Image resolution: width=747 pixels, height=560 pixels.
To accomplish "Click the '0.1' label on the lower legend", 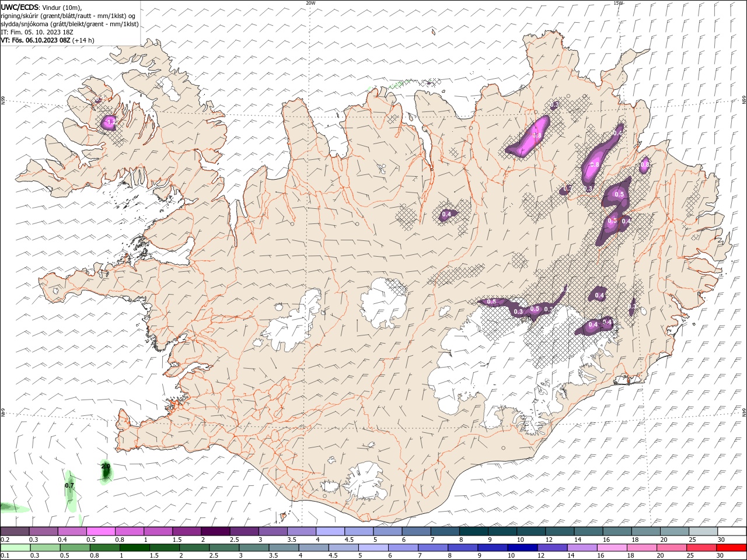I will click(5, 555).
